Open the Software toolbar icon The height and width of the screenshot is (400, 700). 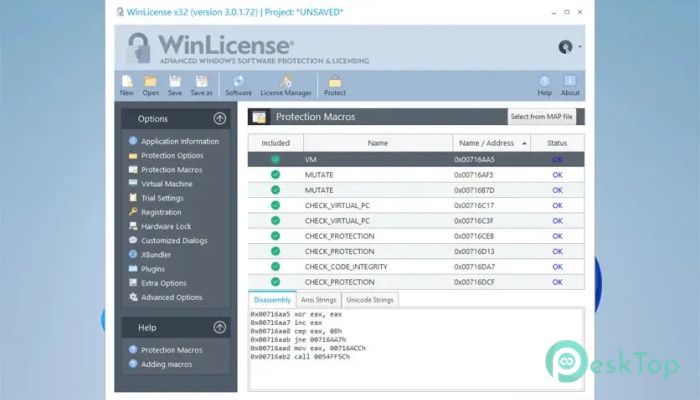coord(238,85)
